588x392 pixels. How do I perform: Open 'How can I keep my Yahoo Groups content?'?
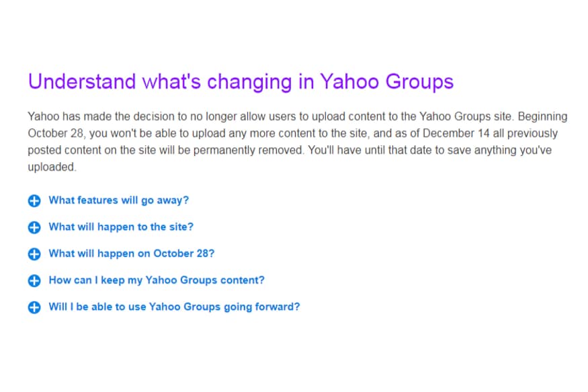pos(157,280)
